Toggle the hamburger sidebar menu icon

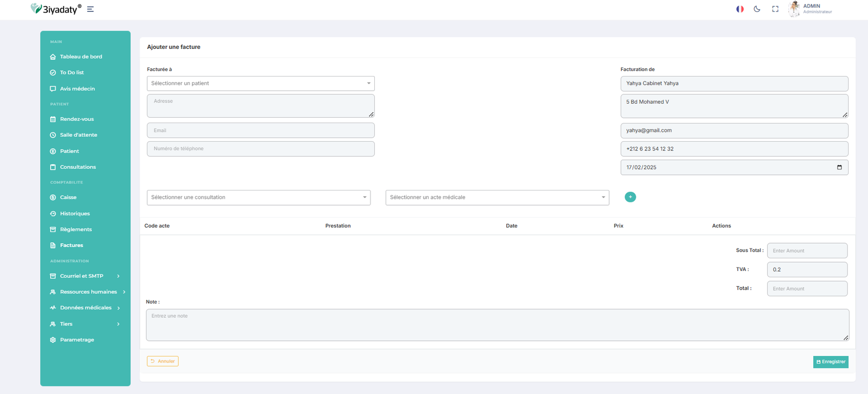pyautogui.click(x=91, y=9)
